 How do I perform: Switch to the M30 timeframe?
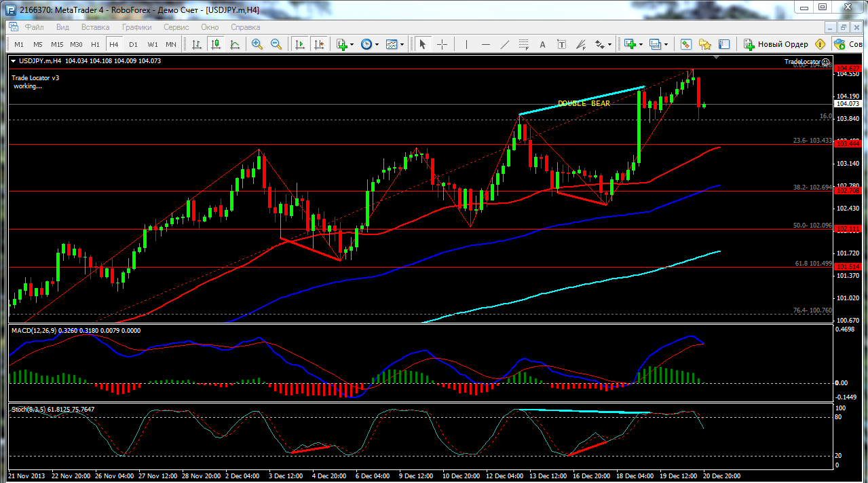(x=76, y=44)
